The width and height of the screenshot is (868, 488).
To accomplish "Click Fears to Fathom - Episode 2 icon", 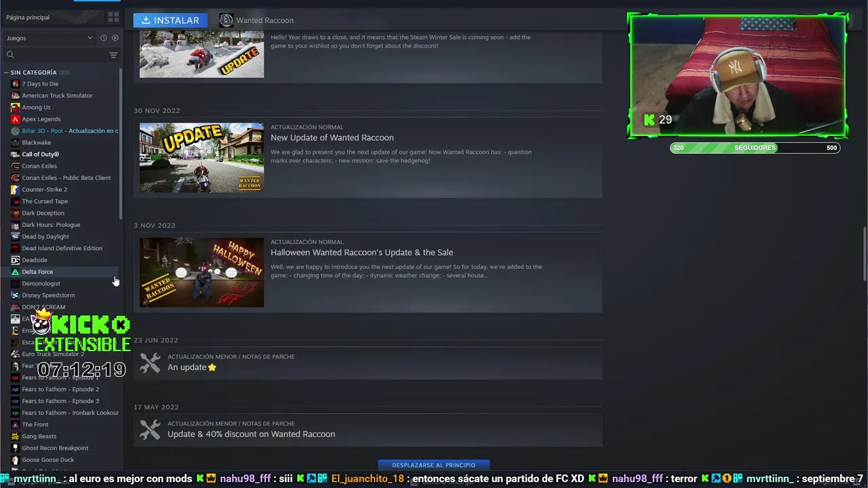I will click(x=16, y=389).
